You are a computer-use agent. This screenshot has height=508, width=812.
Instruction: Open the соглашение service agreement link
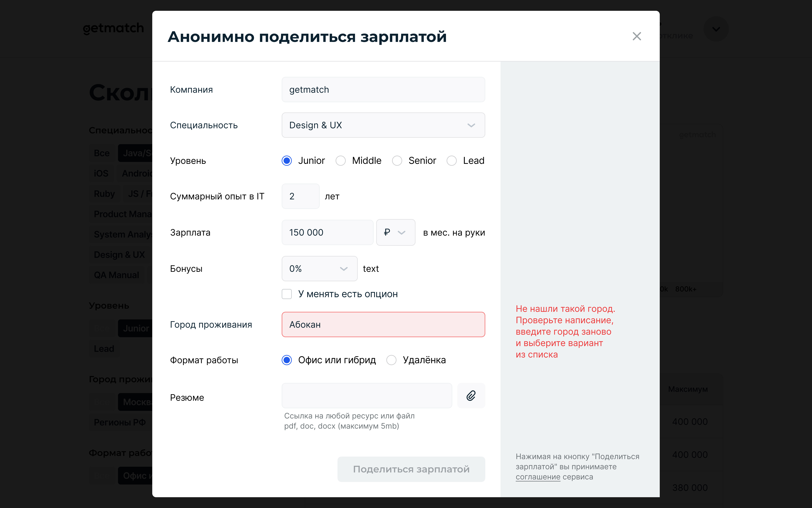[538, 477]
